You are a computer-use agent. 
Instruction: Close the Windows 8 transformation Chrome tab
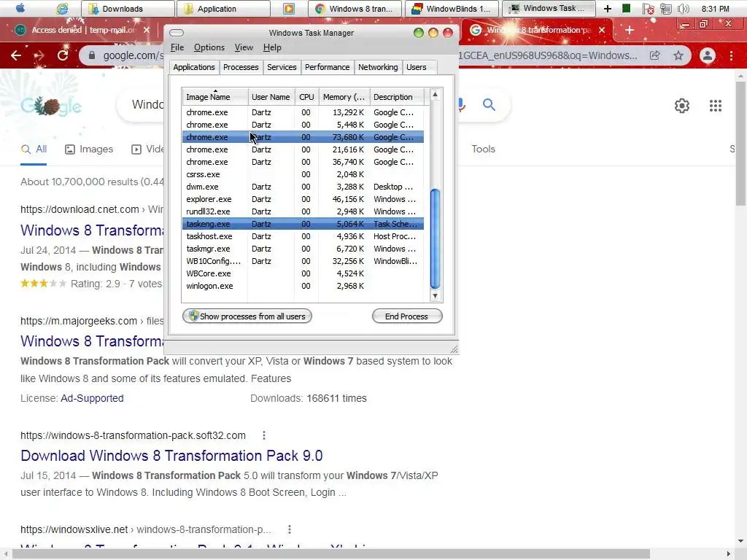click(602, 30)
